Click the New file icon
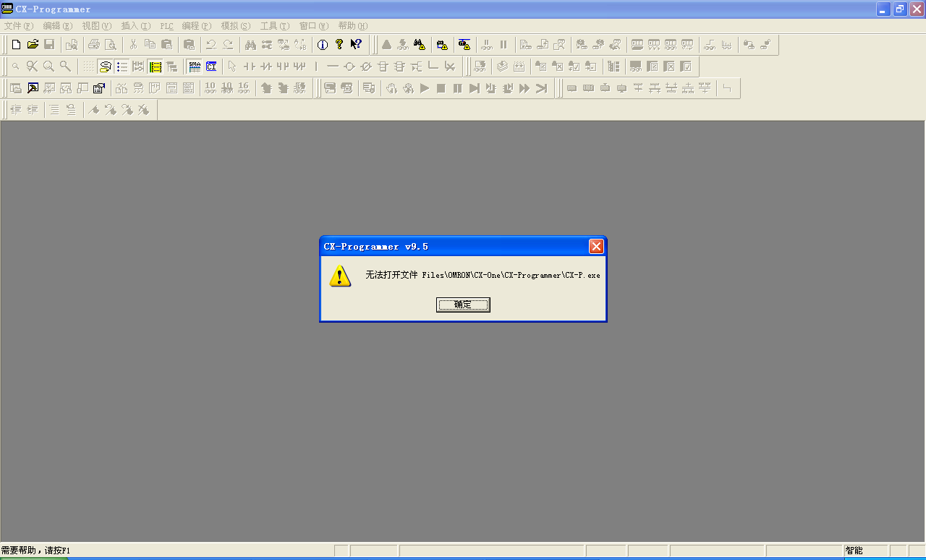This screenshot has width=926, height=560. coord(16,45)
